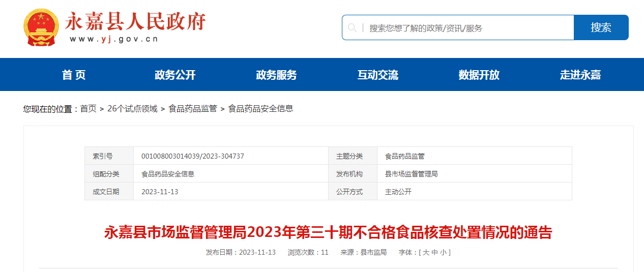Click the www.yj.gov.cn site address text
The height and width of the screenshot is (272, 644).
coord(113,39)
